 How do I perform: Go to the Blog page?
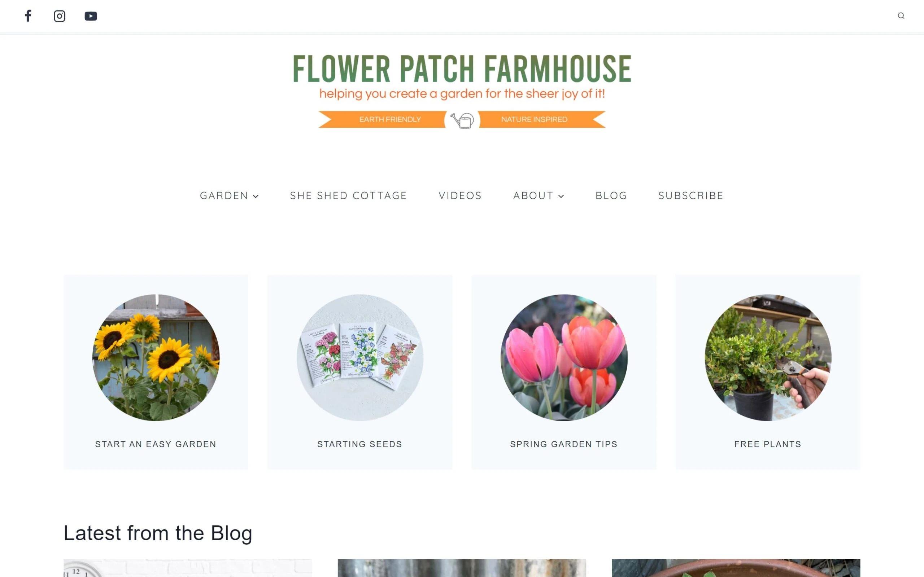611,195
